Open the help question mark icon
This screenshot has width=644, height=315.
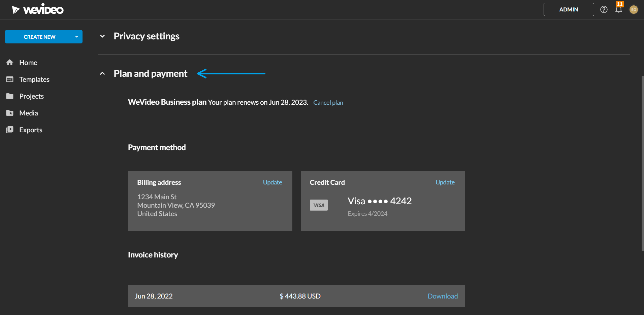coord(604,9)
